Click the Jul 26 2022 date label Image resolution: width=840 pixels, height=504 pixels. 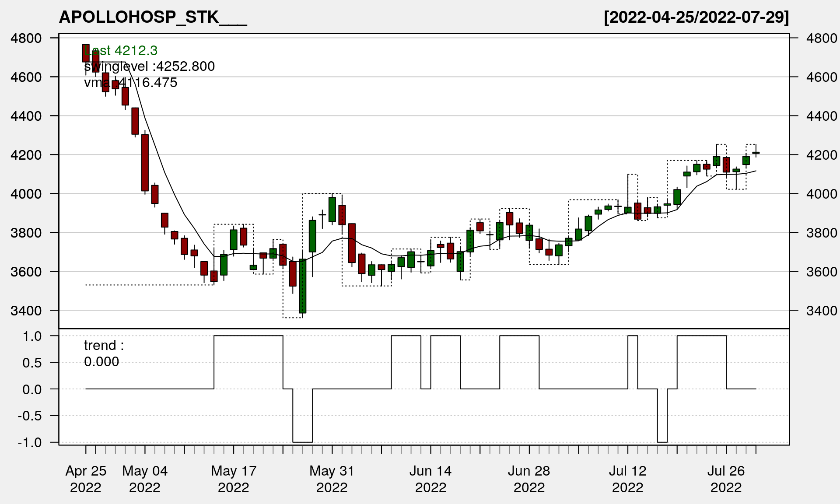tap(726, 479)
